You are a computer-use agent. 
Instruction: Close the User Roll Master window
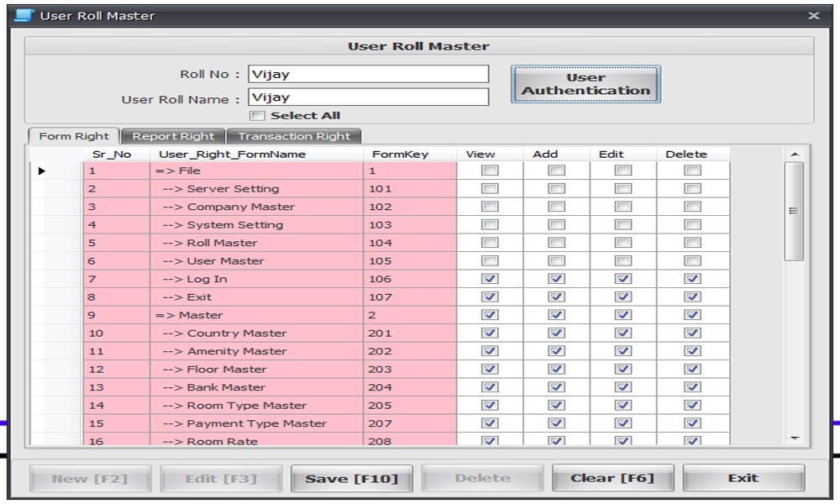tap(814, 15)
